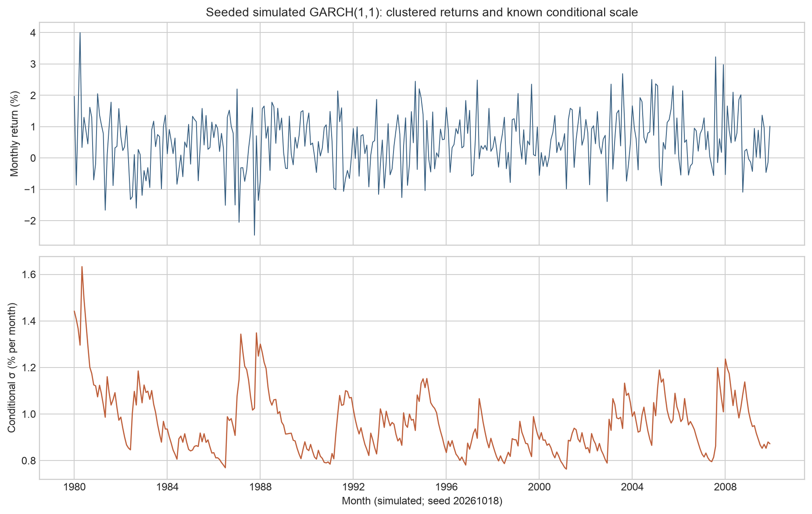This screenshot has height=514, width=812.
Task: Click the 2000 x-axis tick label
Action: tap(539, 488)
